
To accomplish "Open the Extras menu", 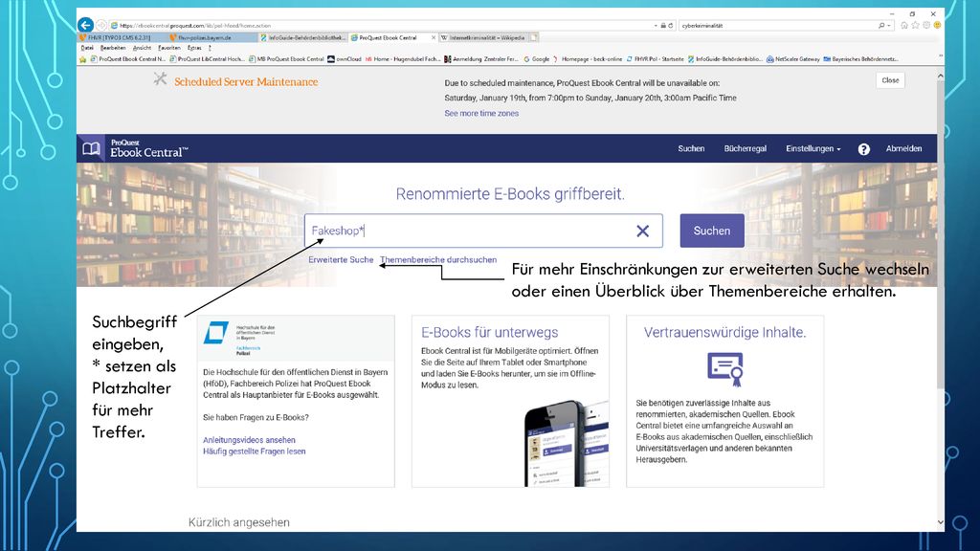I will point(194,48).
